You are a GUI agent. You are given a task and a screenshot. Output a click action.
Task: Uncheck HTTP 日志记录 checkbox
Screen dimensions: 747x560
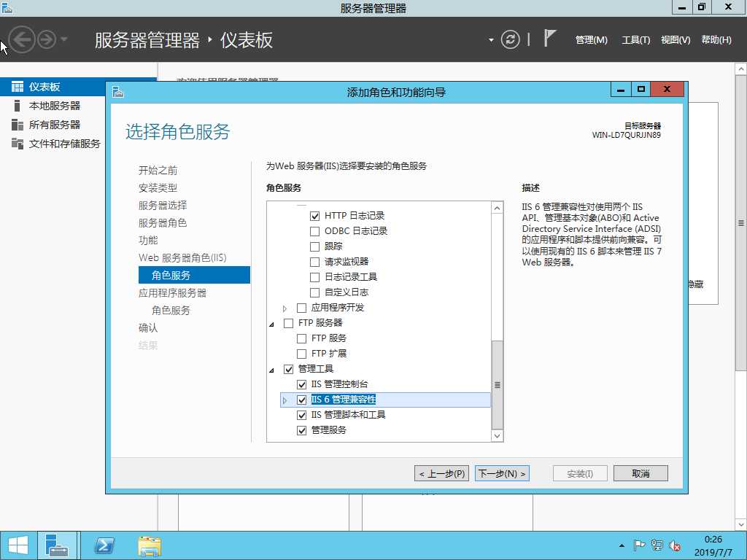[x=314, y=216]
